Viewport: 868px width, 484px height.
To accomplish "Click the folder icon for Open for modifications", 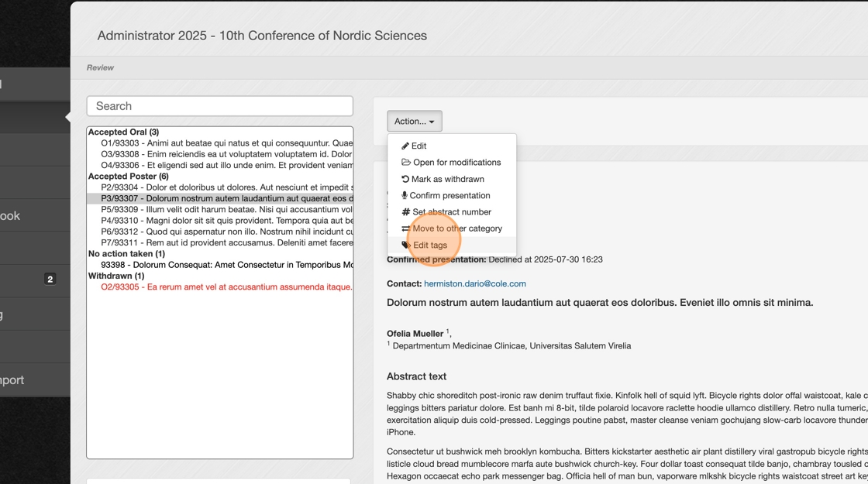I will click(x=406, y=162).
